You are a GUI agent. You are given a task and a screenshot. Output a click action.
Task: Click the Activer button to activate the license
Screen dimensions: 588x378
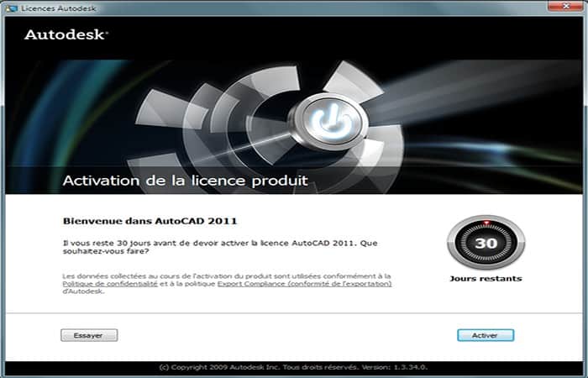pyautogui.click(x=486, y=335)
